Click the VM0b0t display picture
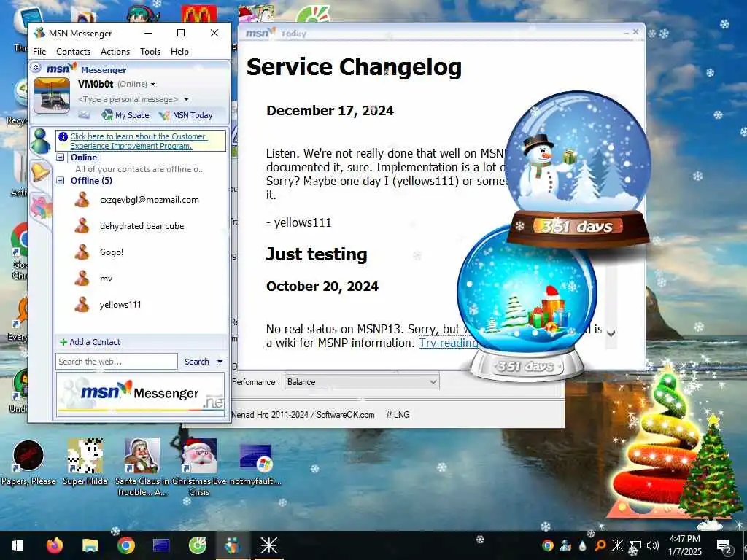Screen dimensions: 747x560 pos(52,96)
